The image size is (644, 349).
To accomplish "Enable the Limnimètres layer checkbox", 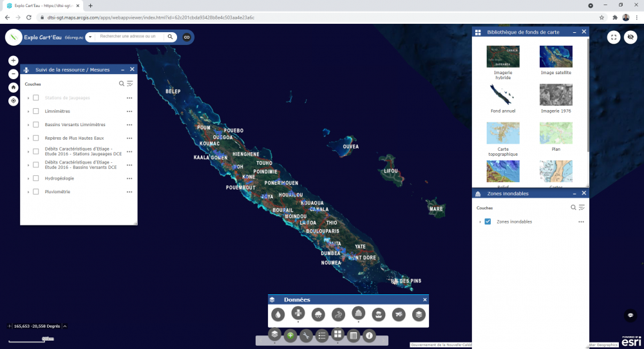I will (35, 111).
